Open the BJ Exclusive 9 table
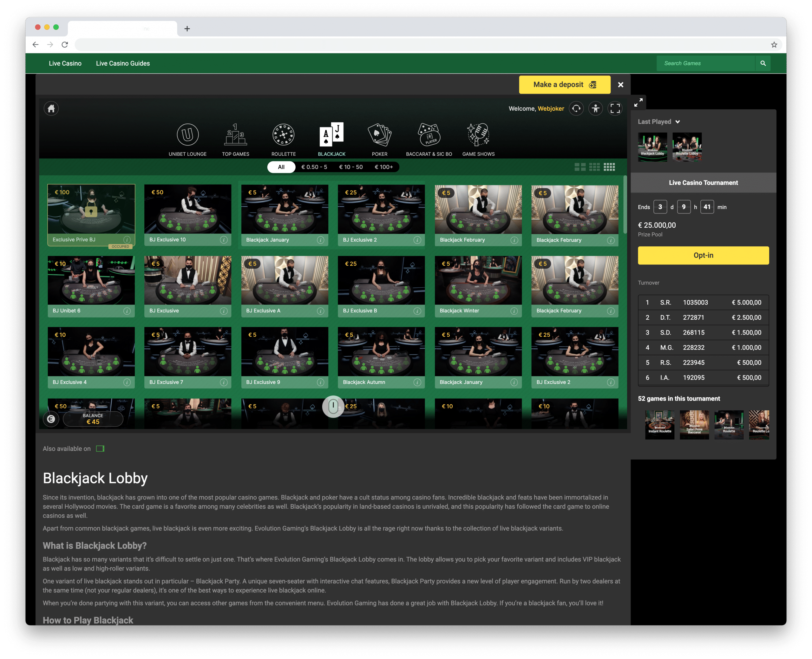The image size is (812, 659). coord(284,358)
